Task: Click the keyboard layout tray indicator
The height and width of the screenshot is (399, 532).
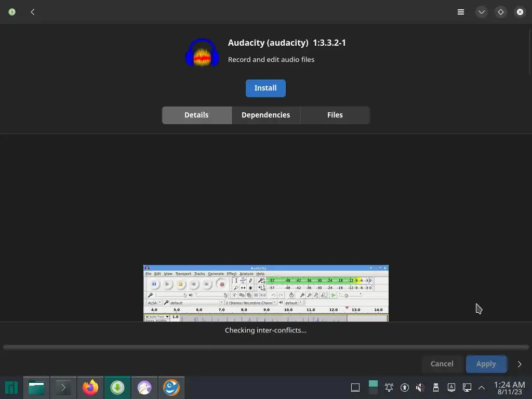Action: pyautogui.click(x=451, y=388)
